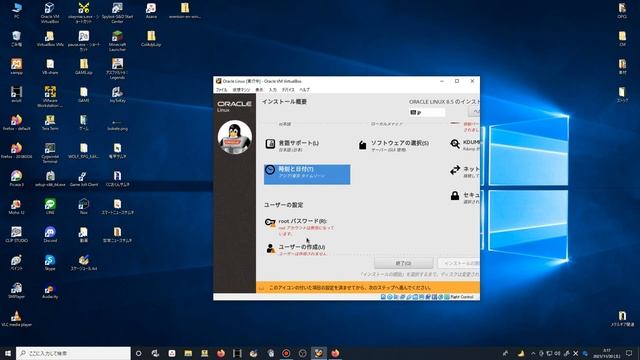Select the PC desktop icon
Viewport: 640px width, 360px height.
[x=16, y=11]
